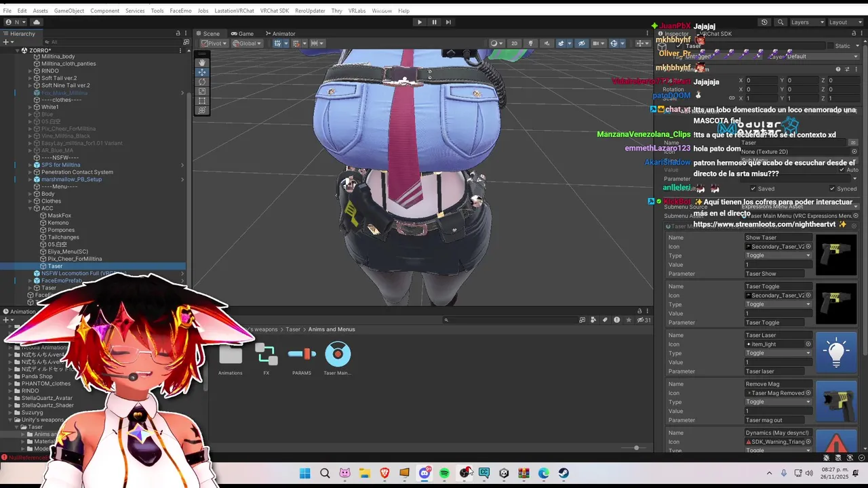The image size is (868, 488).
Task: Open the draw mode shading dropdown
Action: (x=498, y=43)
